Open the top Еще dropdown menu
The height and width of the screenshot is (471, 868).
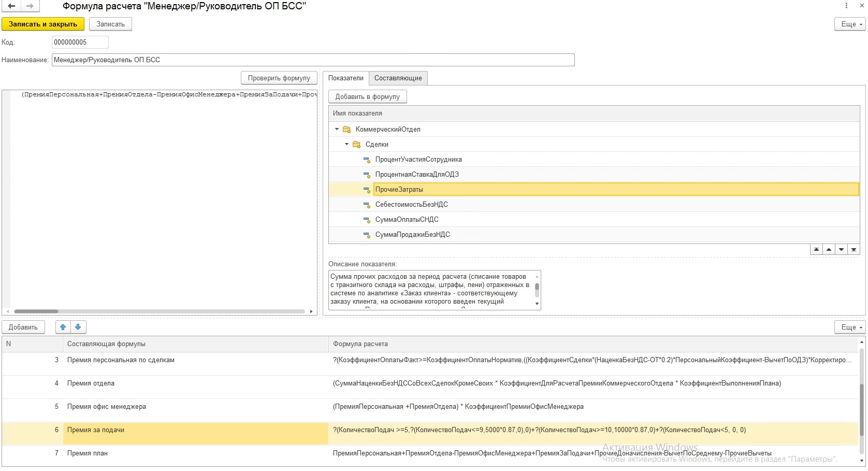tap(849, 24)
